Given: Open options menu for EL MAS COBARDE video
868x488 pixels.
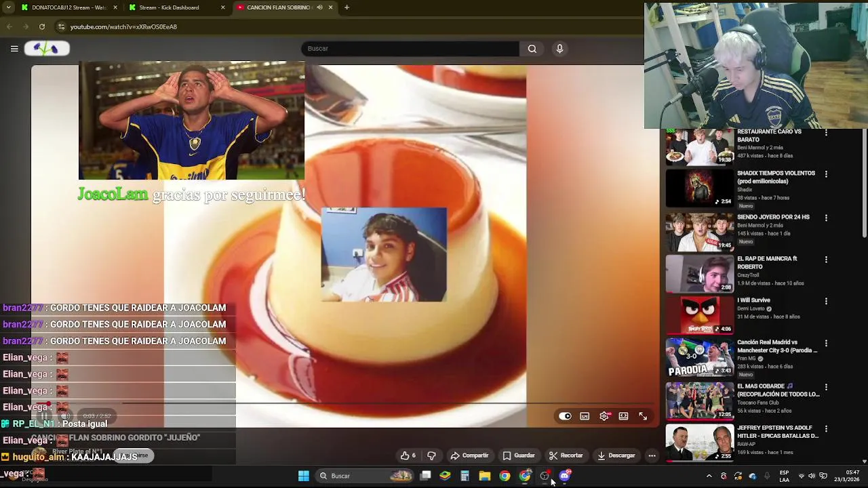Looking at the screenshot, I should (826, 387).
